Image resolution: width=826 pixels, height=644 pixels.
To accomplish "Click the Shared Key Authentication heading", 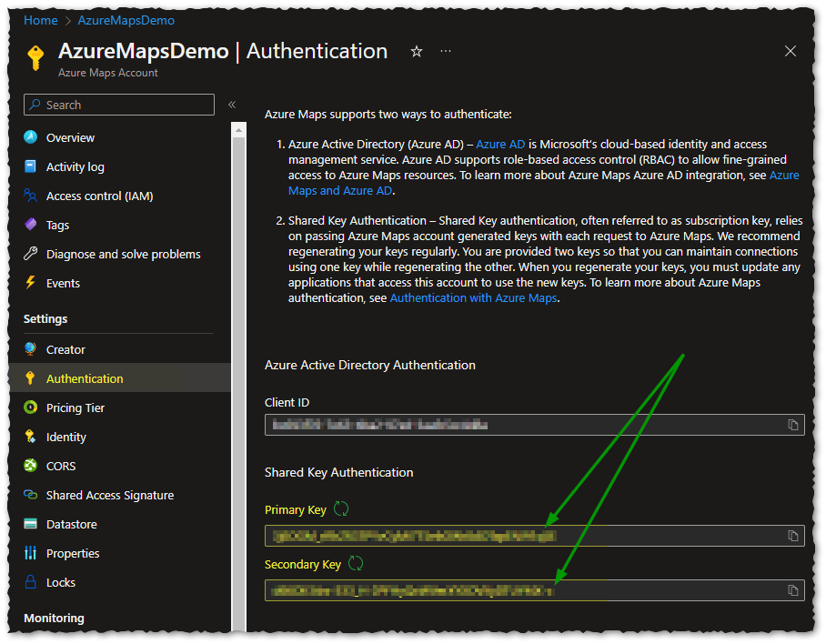I will pos(338,472).
